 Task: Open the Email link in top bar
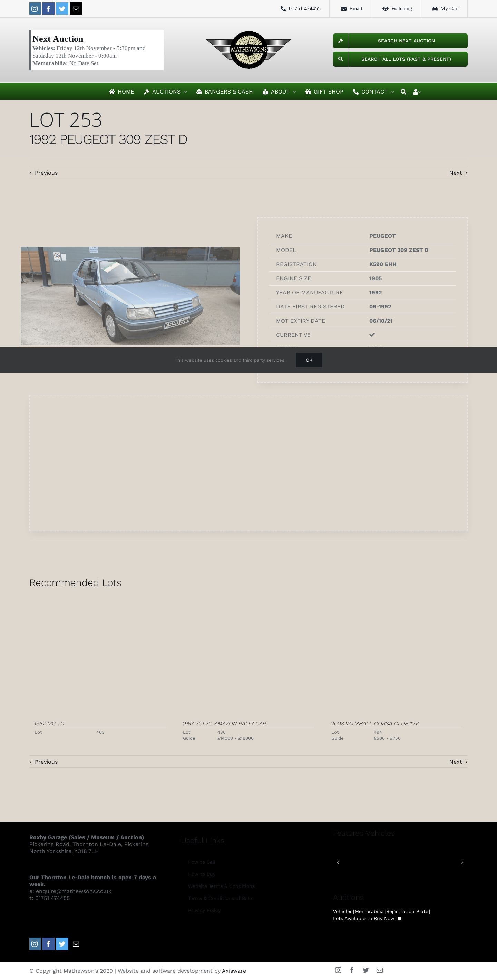pyautogui.click(x=351, y=8)
